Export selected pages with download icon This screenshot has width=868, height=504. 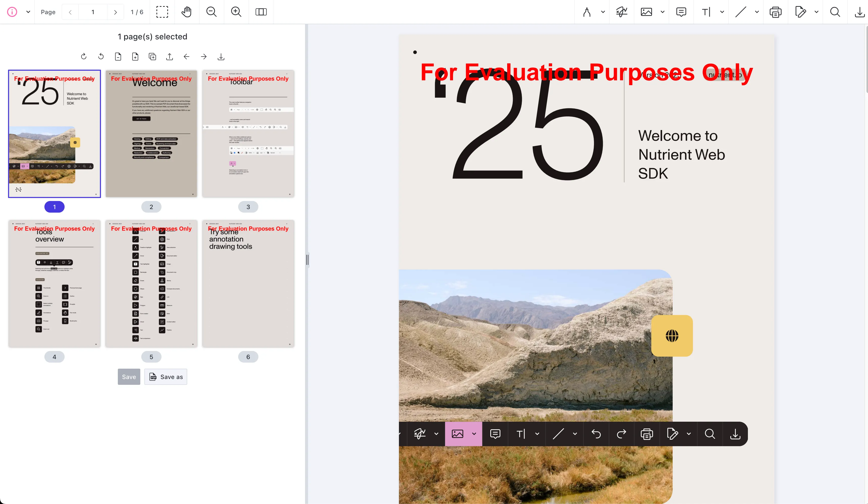point(221,57)
